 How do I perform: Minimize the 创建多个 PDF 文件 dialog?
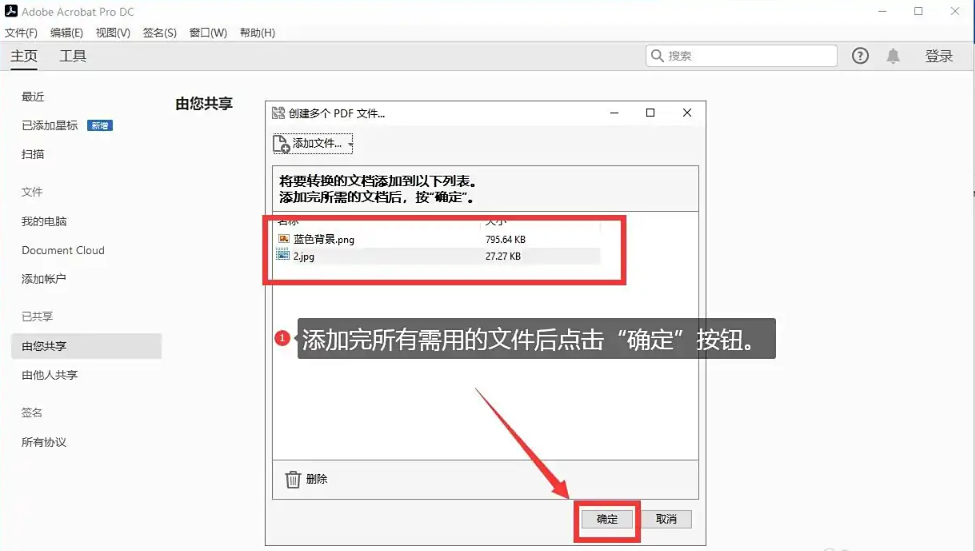tap(614, 113)
